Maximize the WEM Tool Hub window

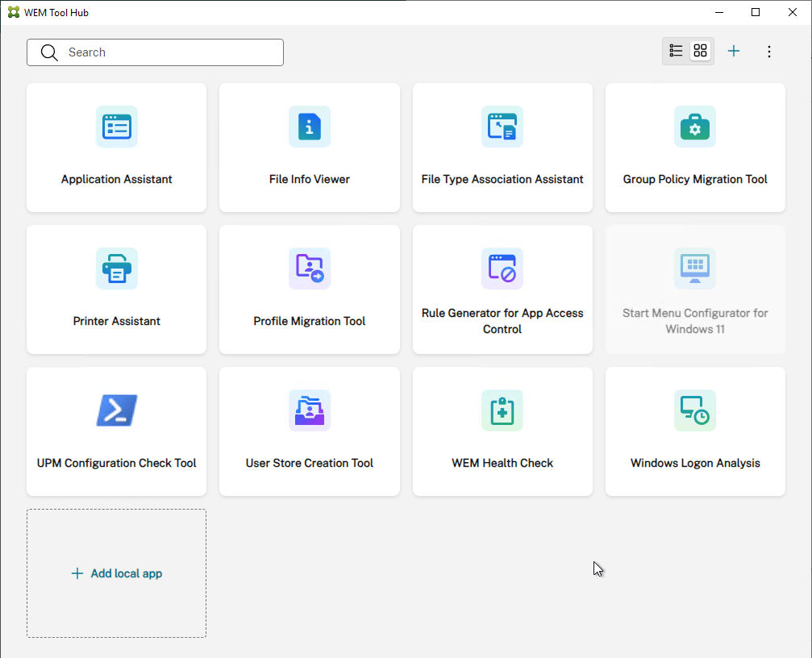tap(756, 12)
